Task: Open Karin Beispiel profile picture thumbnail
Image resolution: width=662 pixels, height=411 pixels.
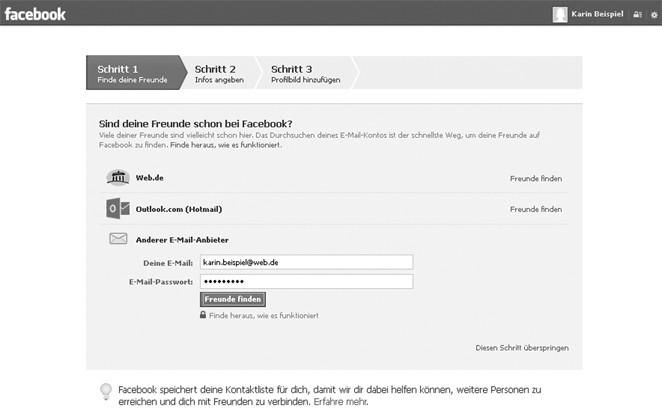Action: click(560, 14)
